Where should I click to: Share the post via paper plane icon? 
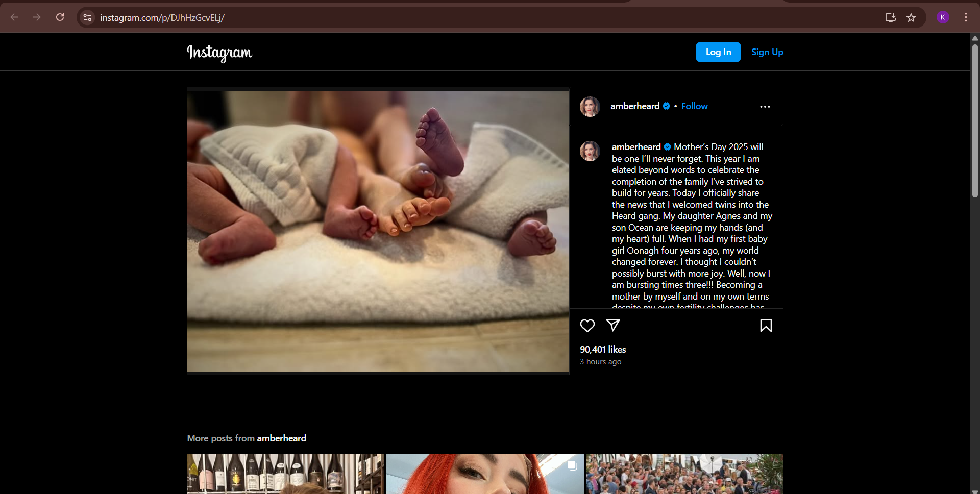pos(612,325)
